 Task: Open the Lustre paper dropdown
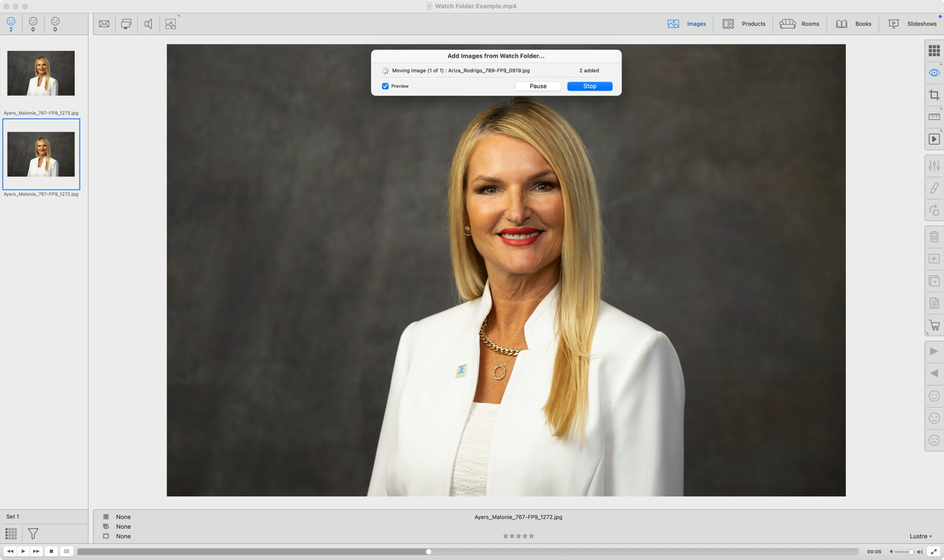[920, 536]
